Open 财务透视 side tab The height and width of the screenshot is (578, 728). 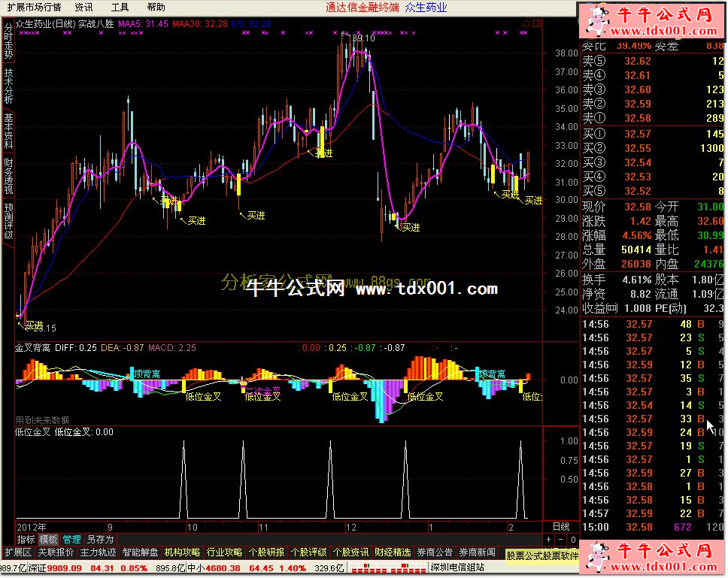[x=8, y=176]
